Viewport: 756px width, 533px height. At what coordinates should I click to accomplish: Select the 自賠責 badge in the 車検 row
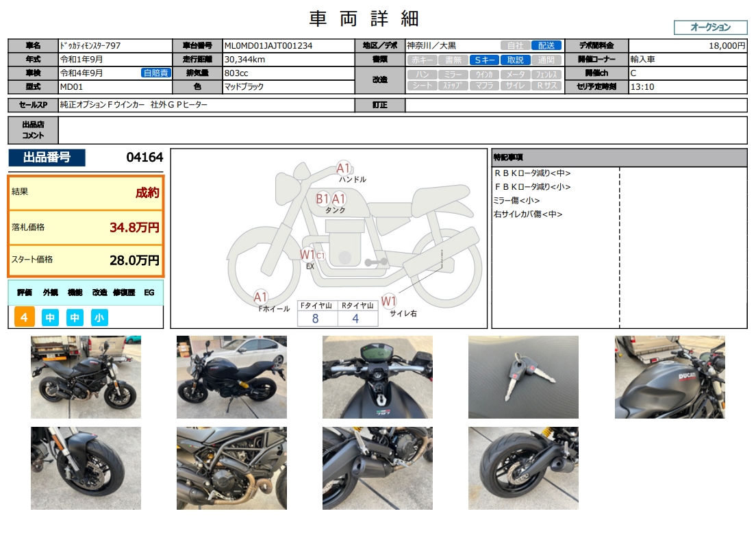tap(155, 73)
